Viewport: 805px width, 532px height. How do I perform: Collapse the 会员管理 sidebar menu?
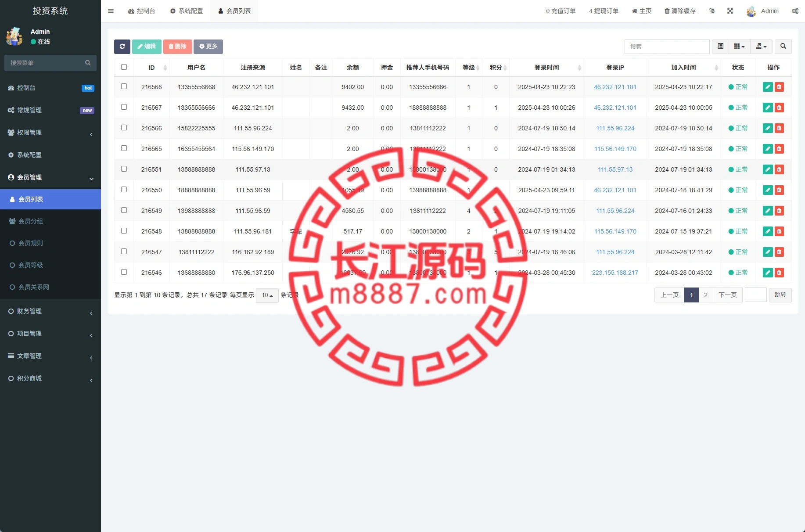(50, 177)
